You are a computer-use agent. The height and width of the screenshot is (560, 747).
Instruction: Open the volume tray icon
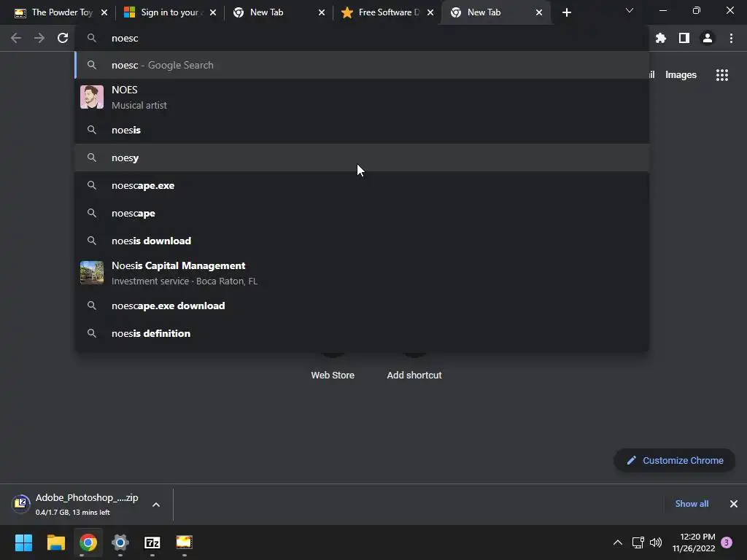(x=656, y=542)
